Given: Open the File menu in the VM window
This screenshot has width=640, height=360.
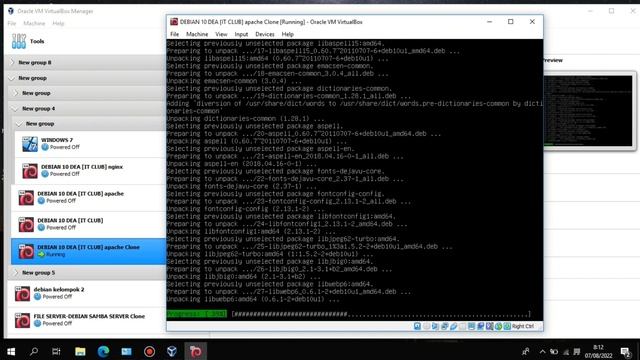Looking at the screenshot, I should [175, 34].
